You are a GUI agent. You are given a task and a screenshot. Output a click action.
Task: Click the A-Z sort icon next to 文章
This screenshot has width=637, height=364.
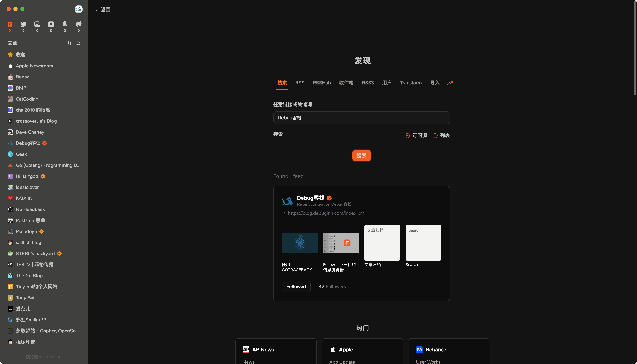[69, 43]
